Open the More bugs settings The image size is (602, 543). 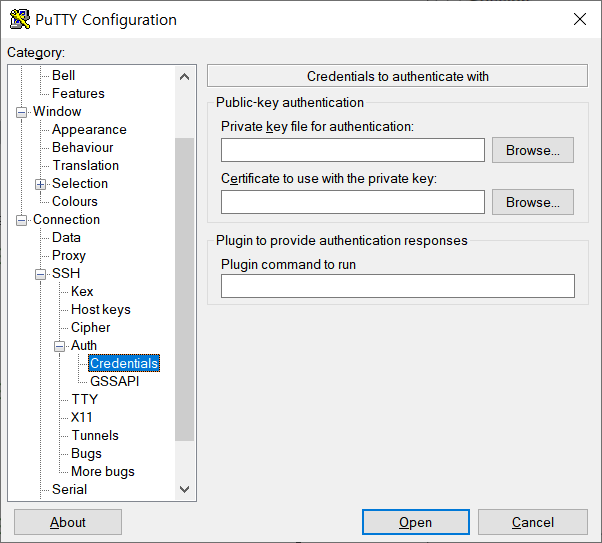click(103, 472)
